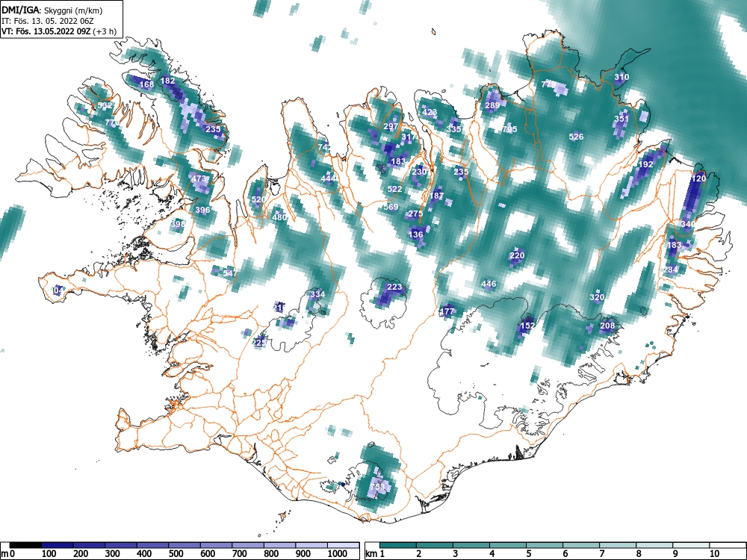Screen dimensions: 747x560
Task: Click visibility value '289' on the map
Action: point(492,105)
